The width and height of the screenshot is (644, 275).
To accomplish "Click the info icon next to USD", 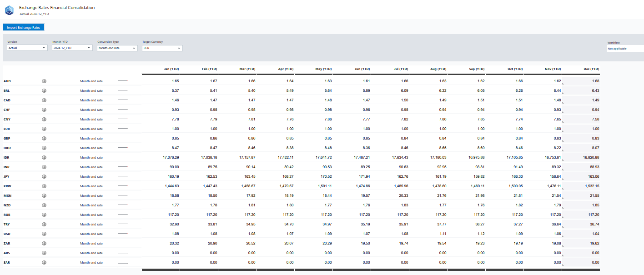I will point(44,234).
